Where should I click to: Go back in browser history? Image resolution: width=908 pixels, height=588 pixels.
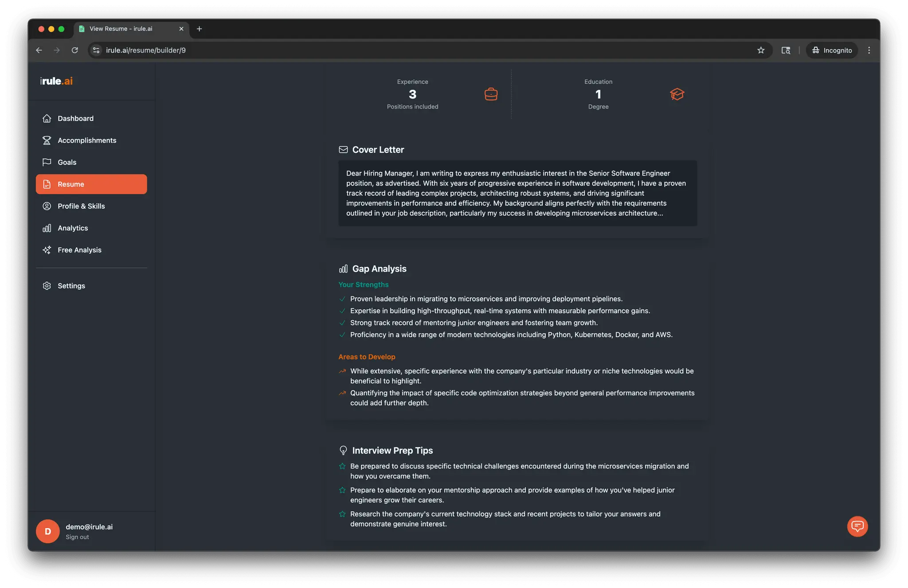tap(39, 50)
